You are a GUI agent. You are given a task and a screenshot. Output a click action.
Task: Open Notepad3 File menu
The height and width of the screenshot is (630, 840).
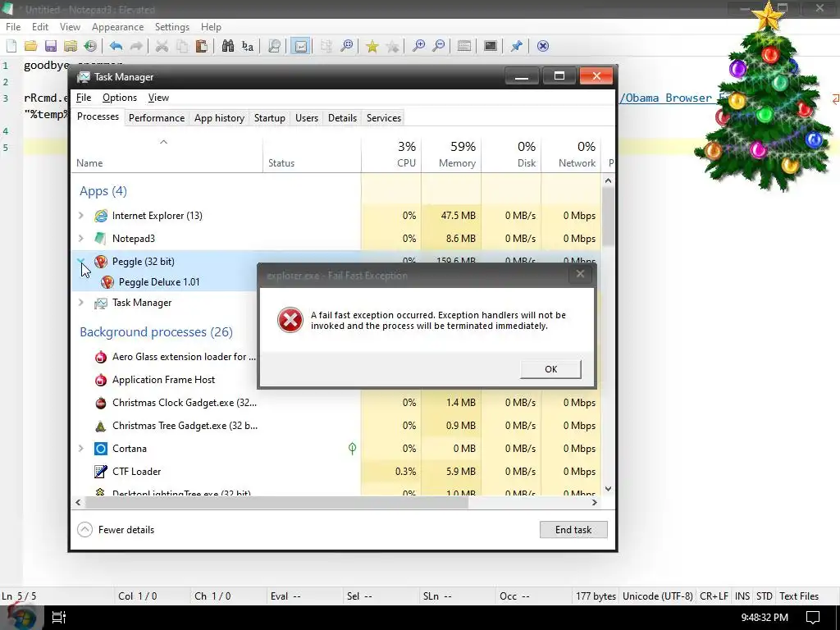[x=13, y=27]
